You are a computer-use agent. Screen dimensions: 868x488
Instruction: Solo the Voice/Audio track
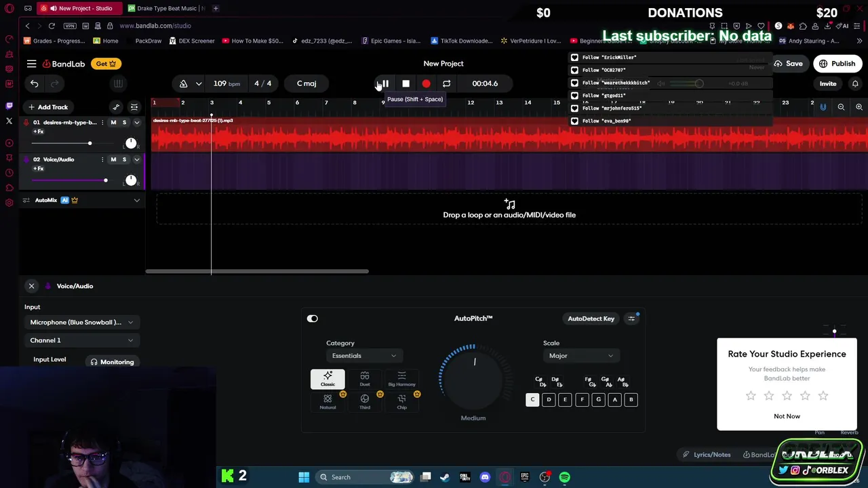coord(124,159)
